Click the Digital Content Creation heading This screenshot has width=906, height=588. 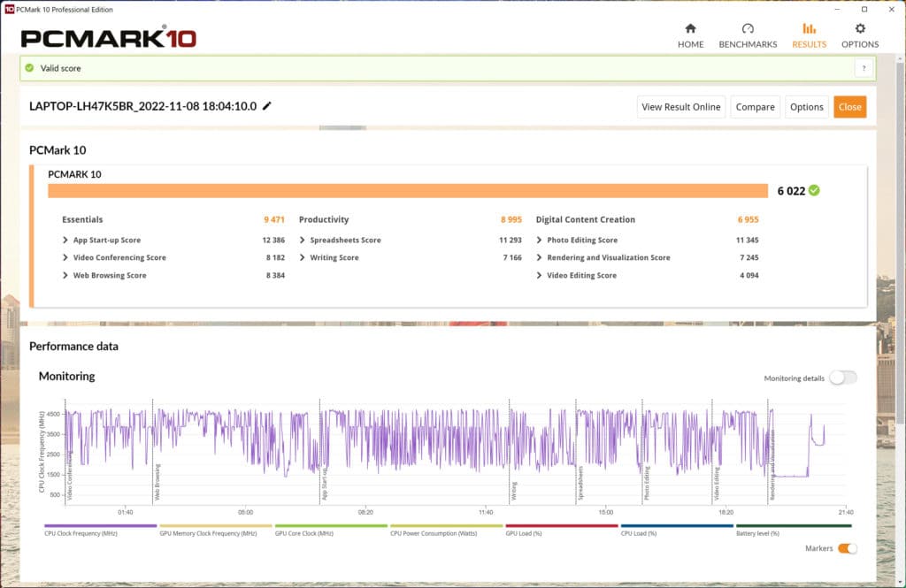(x=586, y=219)
